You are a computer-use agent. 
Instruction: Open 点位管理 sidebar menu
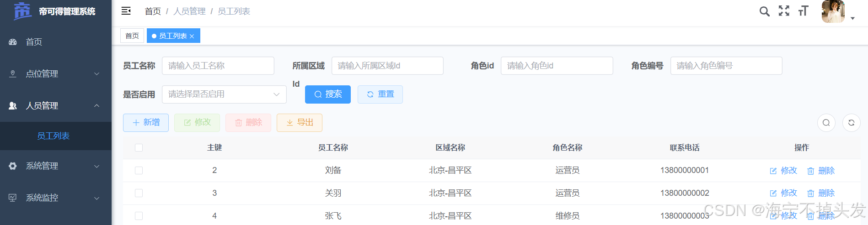point(56,74)
